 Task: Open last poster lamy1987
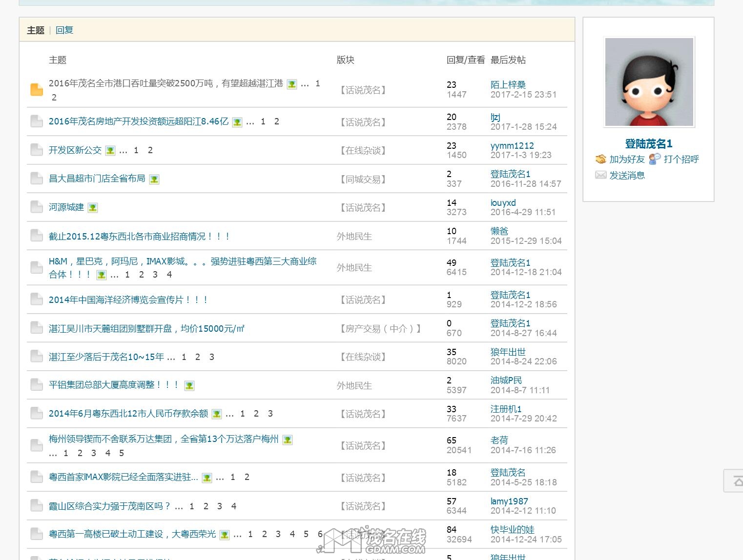click(x=509, y=501)
